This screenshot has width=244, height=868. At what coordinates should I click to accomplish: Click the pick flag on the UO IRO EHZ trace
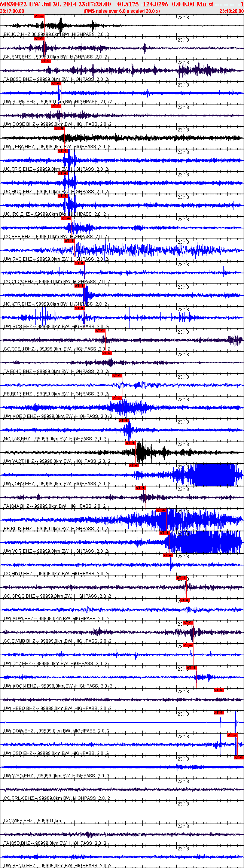click(62, 196)
